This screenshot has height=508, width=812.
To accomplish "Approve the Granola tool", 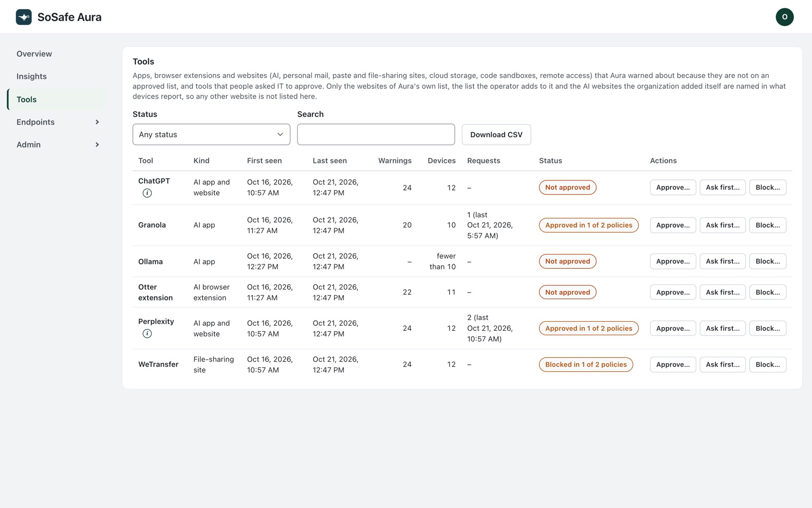I will 673,225.
